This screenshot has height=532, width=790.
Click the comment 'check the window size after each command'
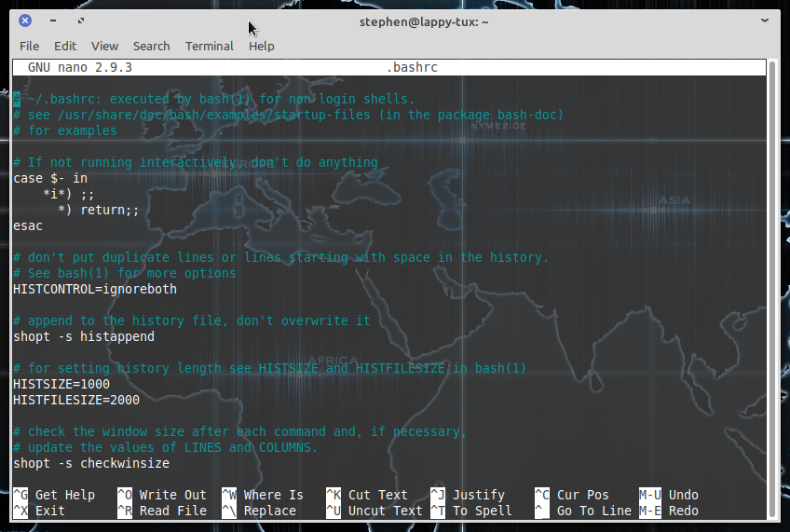point(239,431)
